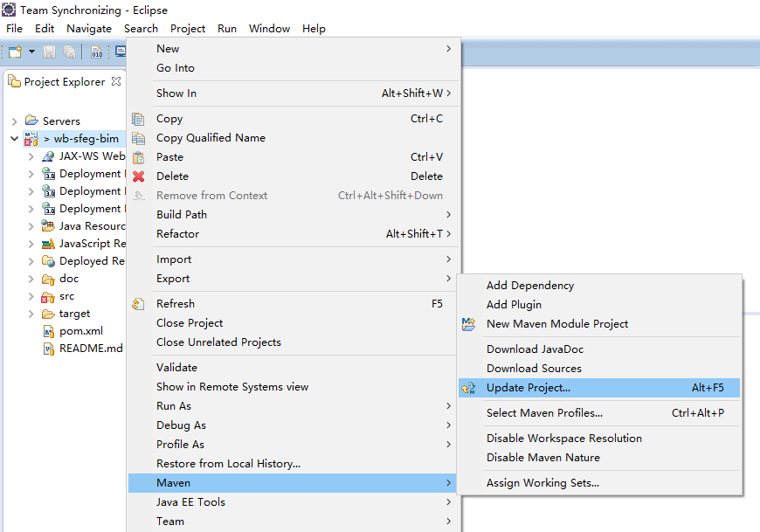Click Copy Qualified Name menu entry

[293, 138]
